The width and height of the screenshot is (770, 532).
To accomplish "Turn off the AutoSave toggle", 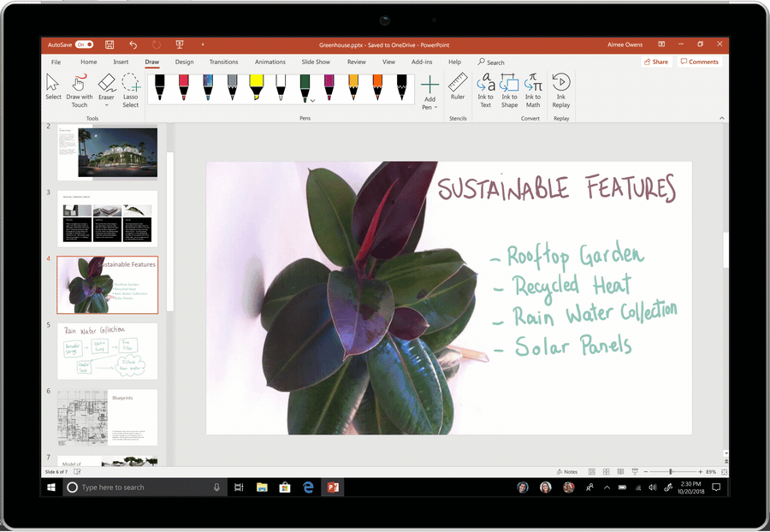I will click(83, 44).
